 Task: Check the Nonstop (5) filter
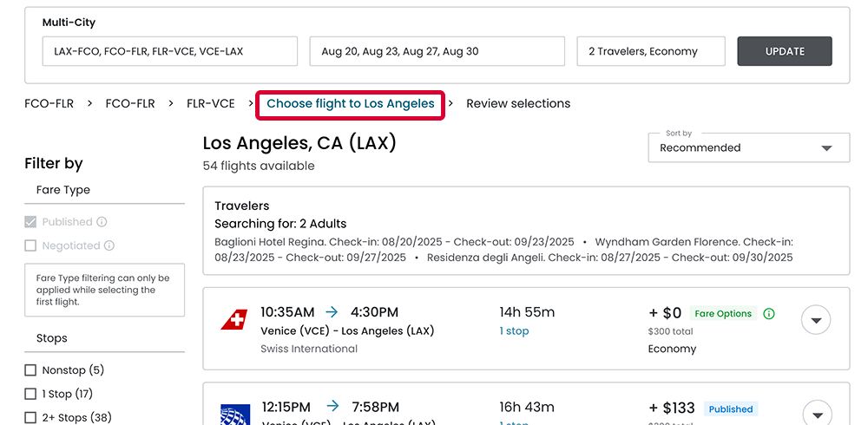click(31, 370)
